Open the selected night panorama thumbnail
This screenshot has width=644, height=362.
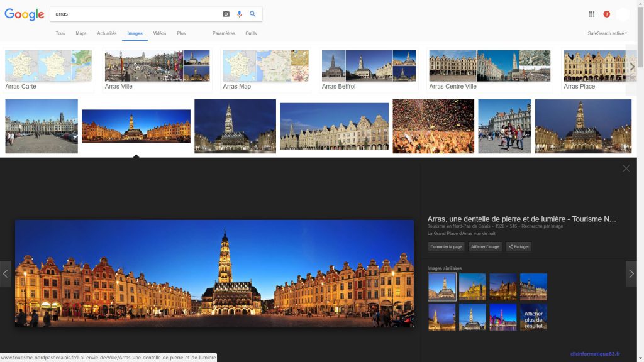136,126
